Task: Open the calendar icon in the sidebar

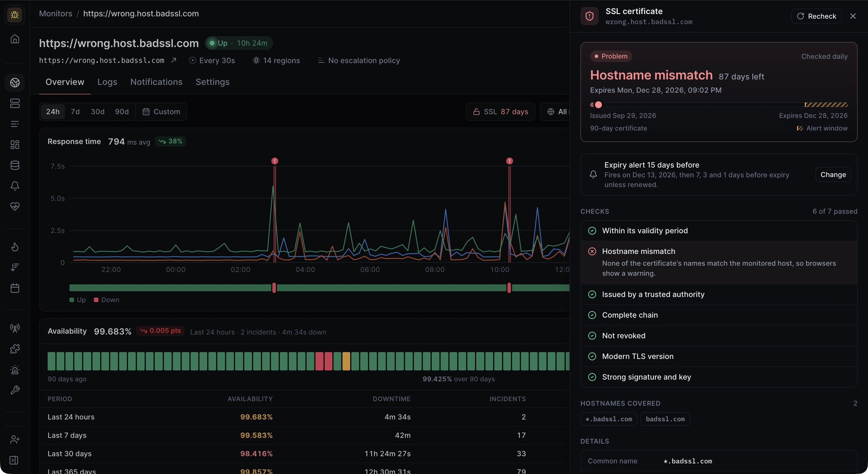Action: pyautogui.click(x=15, y=288)
